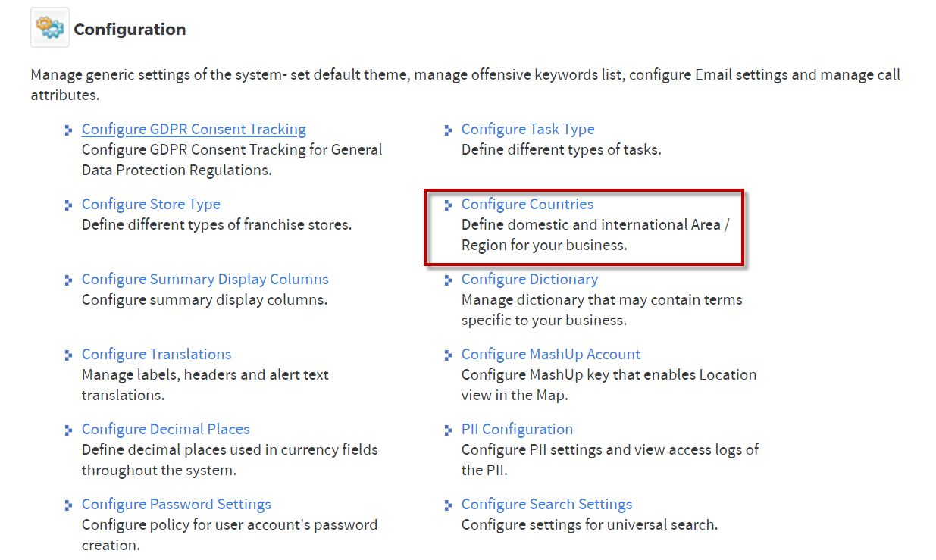This screenshot has height=560, width=936.
Task: Click bullet icon beside Configure Translations
Action: (69, 355)
